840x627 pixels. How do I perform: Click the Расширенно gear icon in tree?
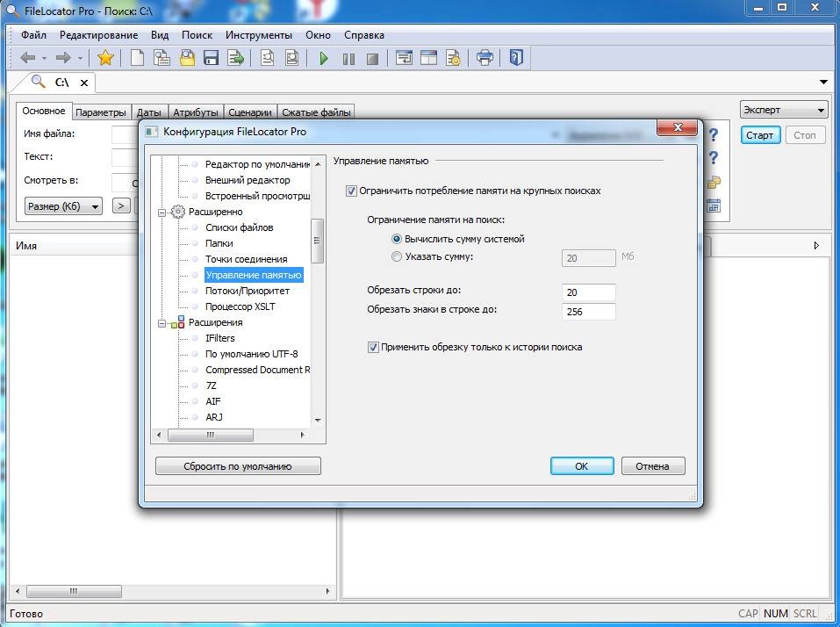coord(177,212)
